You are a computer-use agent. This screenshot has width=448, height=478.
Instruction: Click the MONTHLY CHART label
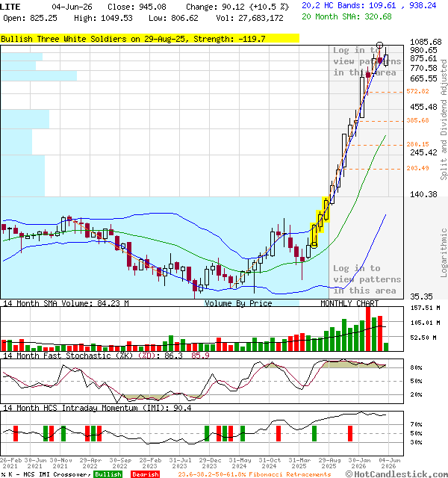point(349,303)
